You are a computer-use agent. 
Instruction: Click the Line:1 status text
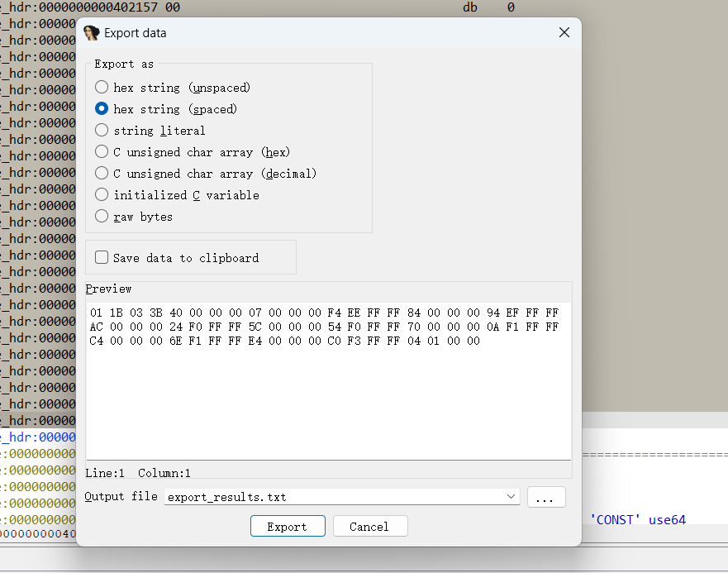(105, 473)
